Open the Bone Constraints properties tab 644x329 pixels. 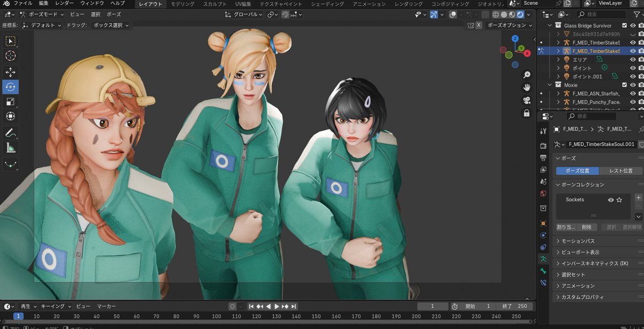coord(544,283)
